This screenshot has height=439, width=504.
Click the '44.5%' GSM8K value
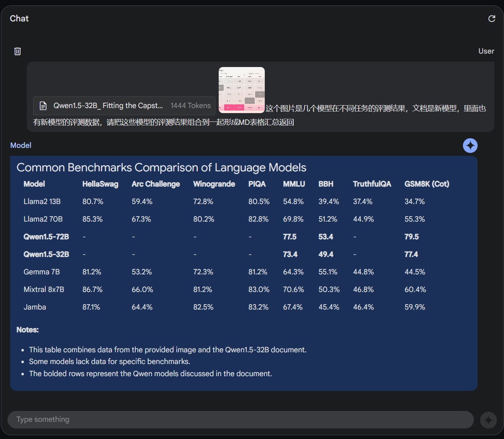coord(415,272)
